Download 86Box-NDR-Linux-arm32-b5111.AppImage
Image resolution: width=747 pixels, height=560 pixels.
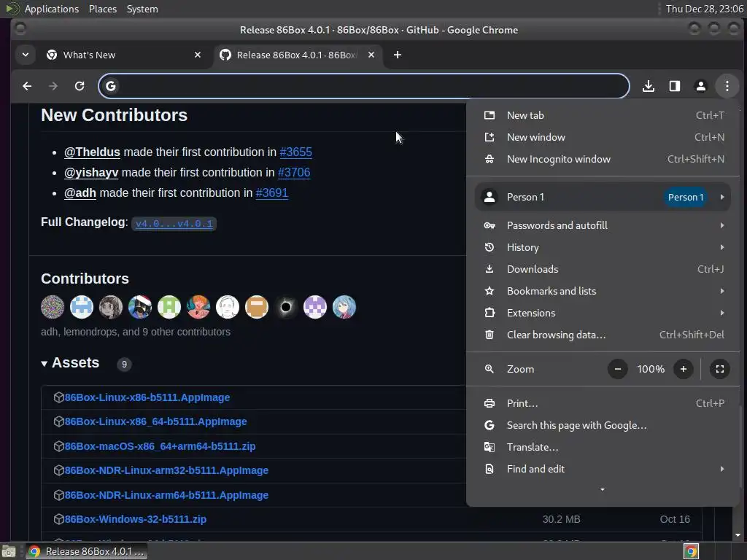pyautogui.click(x=166, y=470)
